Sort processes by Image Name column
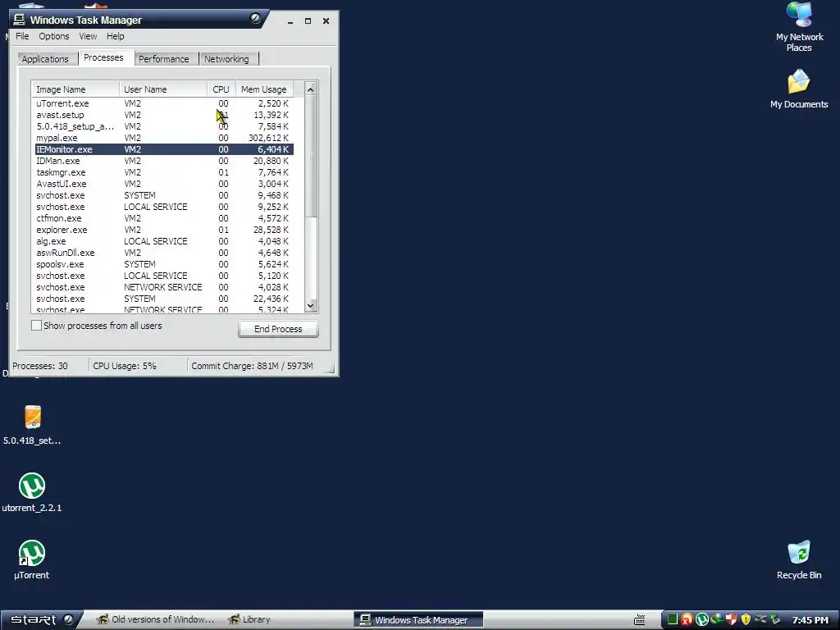This screenshot has width=840, height=630. coord(75,89)
